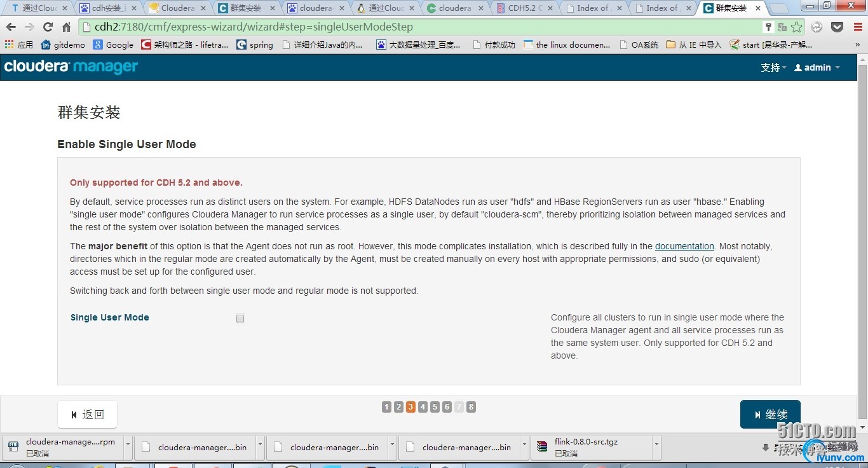Click the page scrollbar up arrow
The width and height of the screenshot is (868, 468).
(x=862, y=60)
